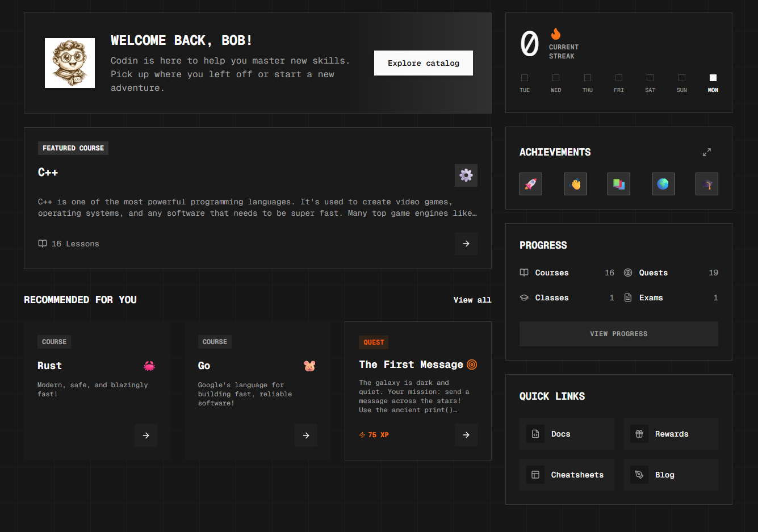This screenshot has width=758, height=532.
Task: Expand the Achievements panel
Action: (x=706, y=152)
